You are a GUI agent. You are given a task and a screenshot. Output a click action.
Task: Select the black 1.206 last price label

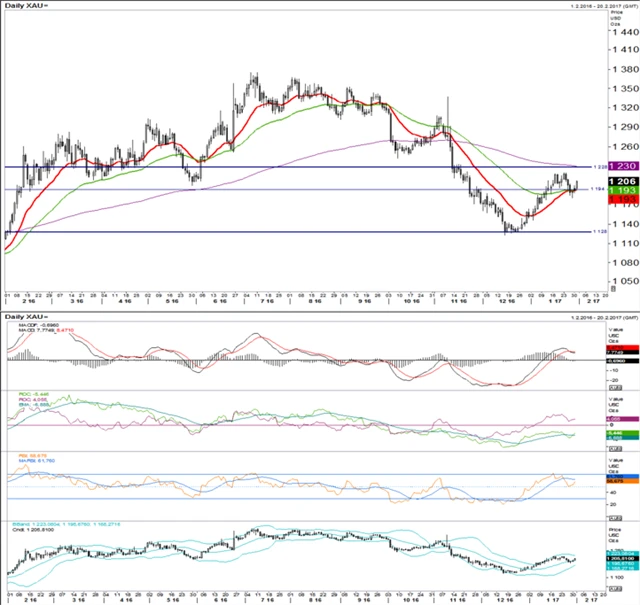tap(620, 180)
